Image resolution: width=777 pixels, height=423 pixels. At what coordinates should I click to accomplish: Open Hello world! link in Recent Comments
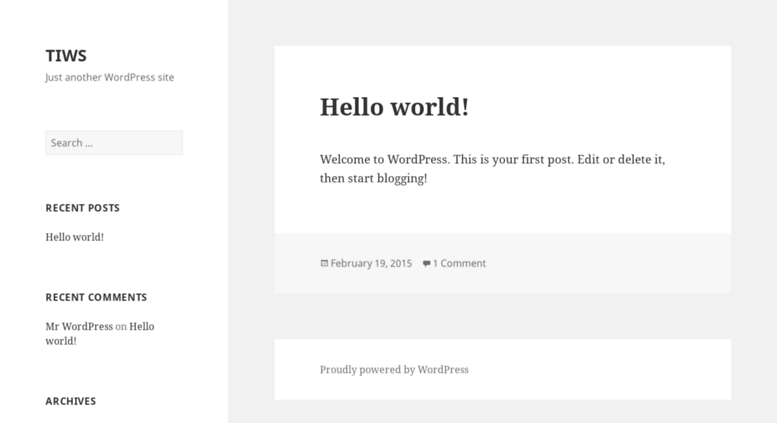100,333
